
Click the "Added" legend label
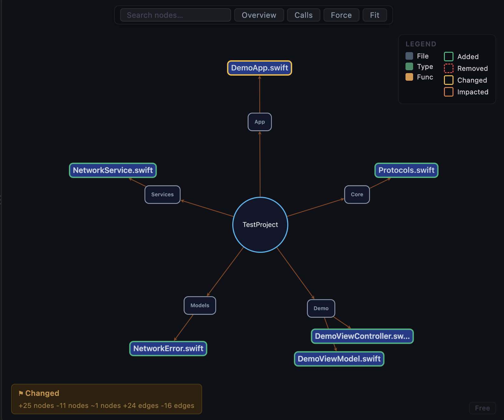click(468, 57)
